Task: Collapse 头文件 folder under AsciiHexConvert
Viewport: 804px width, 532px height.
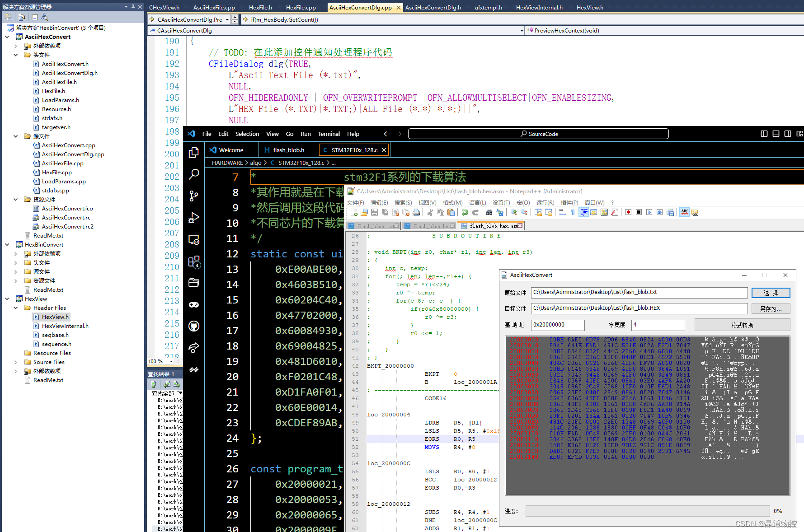Action: (16, 55)
